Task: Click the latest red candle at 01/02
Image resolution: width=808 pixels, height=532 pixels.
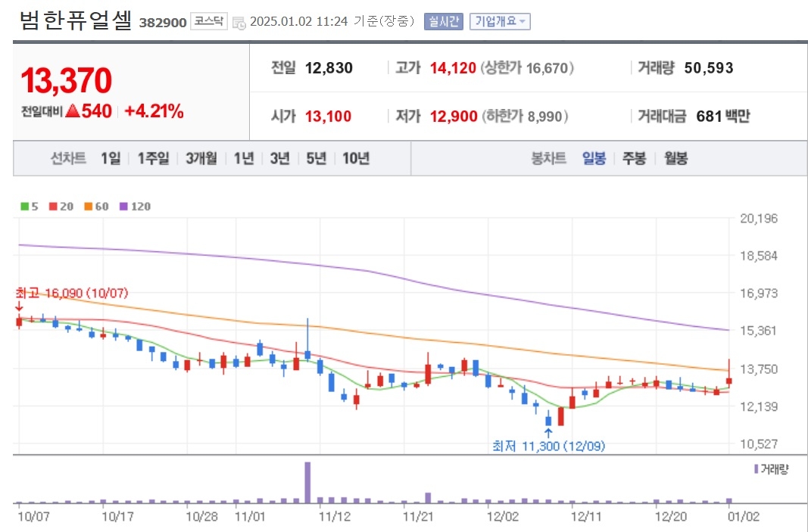Action: pos(729,381)
